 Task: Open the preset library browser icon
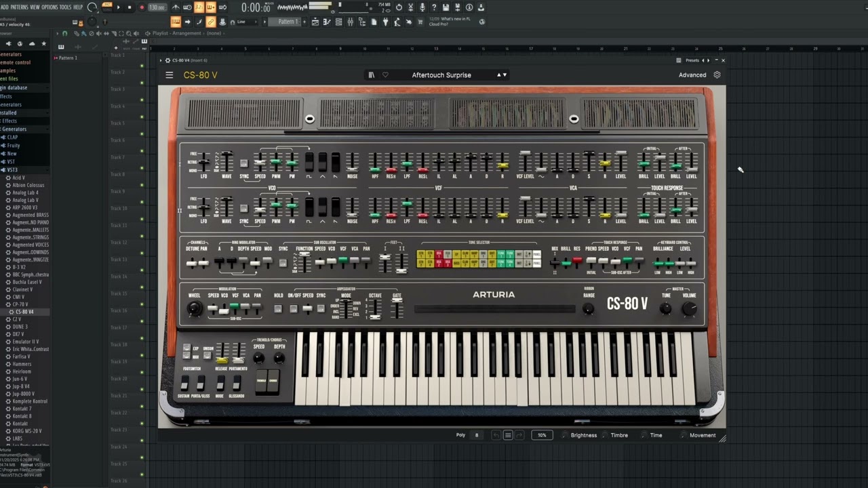(x=372, y=75)
